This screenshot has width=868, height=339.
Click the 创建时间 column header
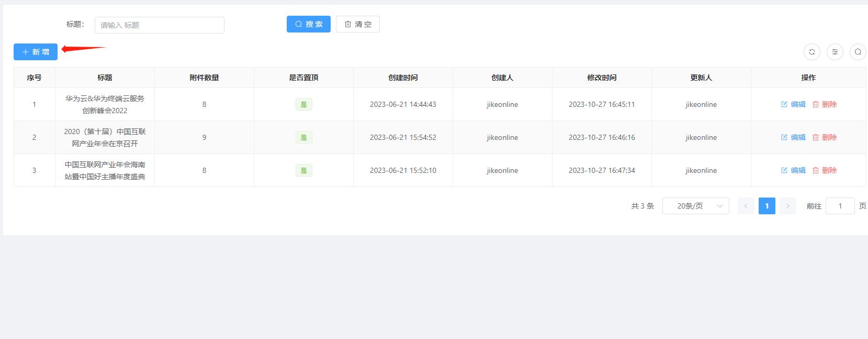(x=403, y=78)
